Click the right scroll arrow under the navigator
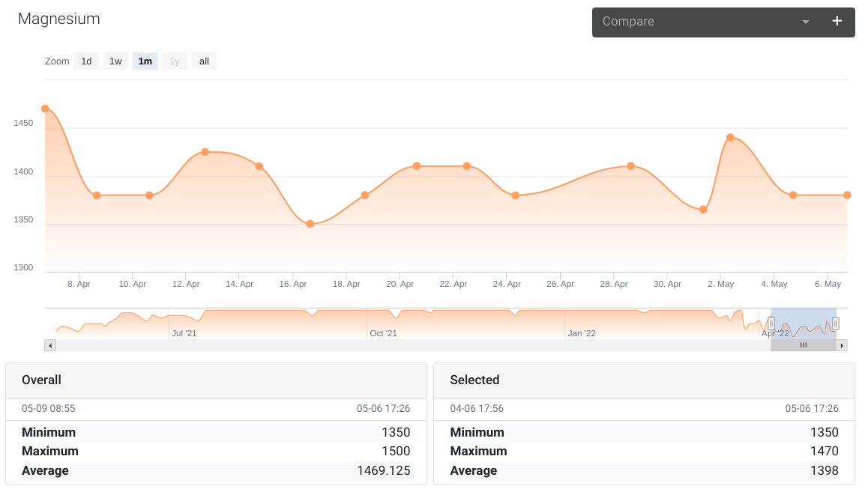This screenshot has width=868, height=498. pyautogui.click(x=842, y=345)
